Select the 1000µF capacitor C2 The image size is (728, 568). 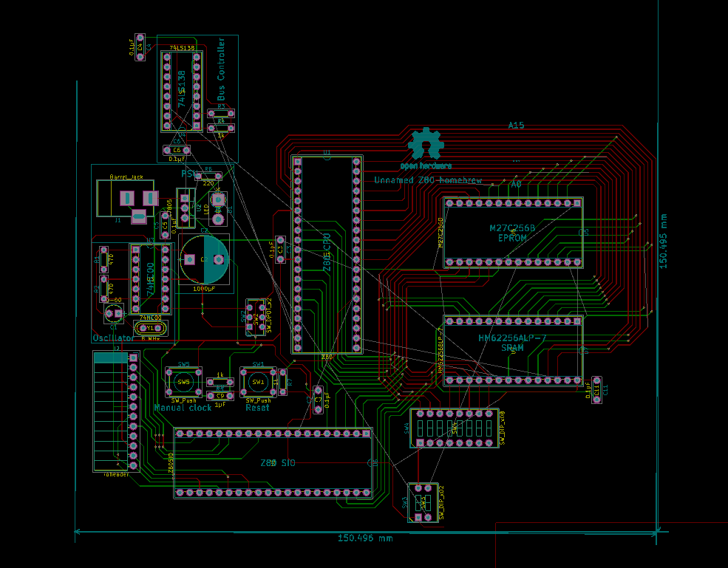204,259
